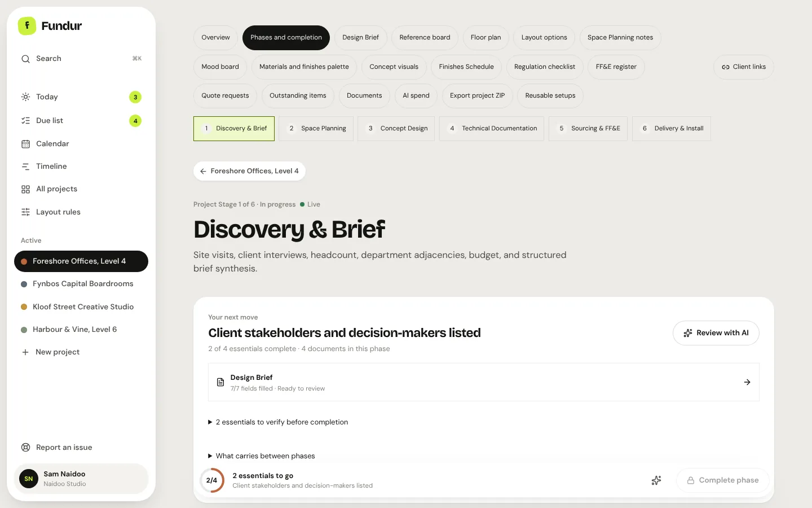Image resolution: width=812 pixels, height=508 pixels.
Task: Click the New project link
Action: pyautogui.click(x=81, y=352)
